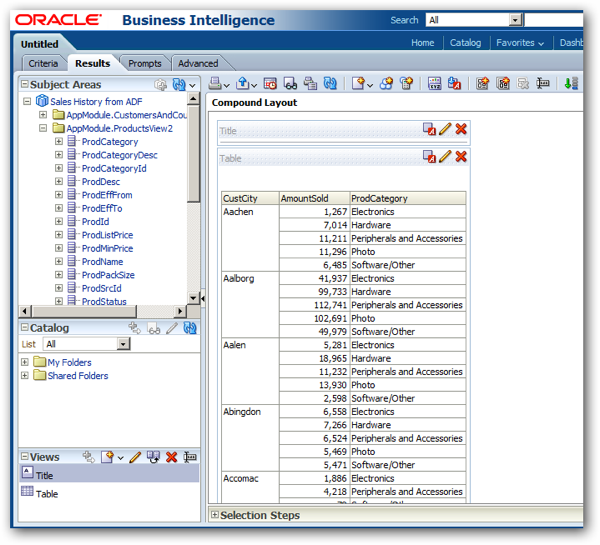Viewport: 600px width, 545px height.
Task: Open the Advanced tab
Action: (198, 63)
